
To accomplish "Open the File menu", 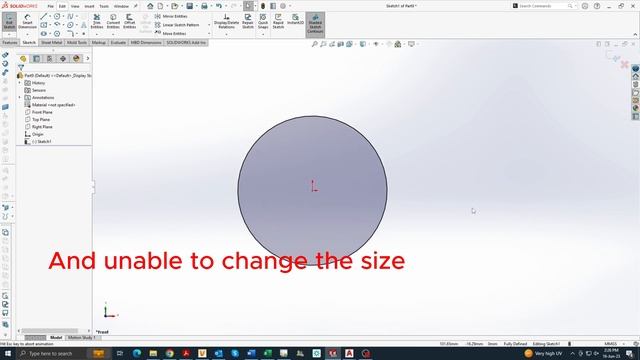I will (x=50, y=7).
